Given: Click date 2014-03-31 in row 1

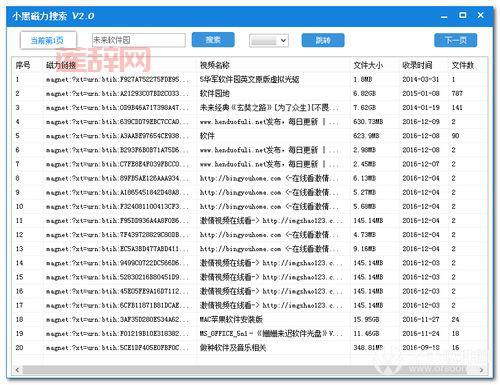Looking at the screenshot, I should [x=421, y=80].
